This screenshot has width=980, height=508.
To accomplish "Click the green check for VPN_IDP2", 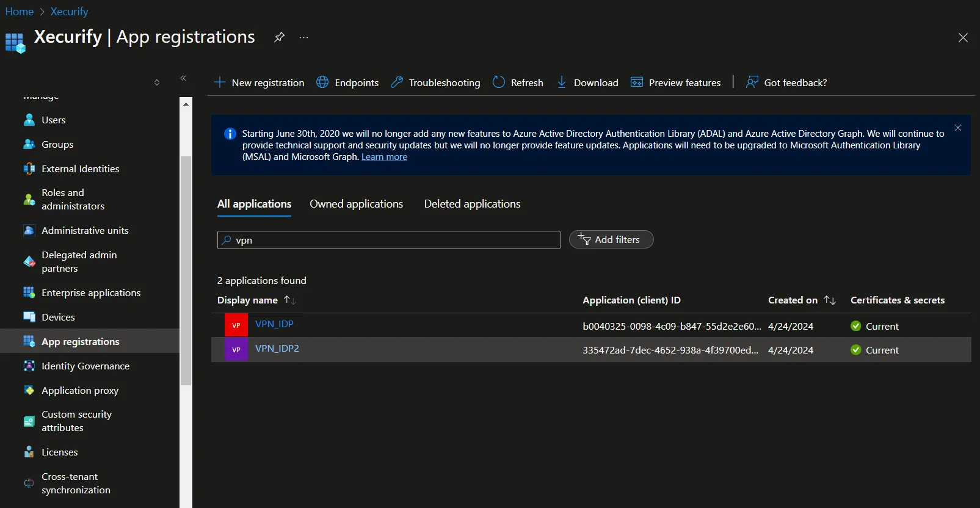I will point(856,350).
